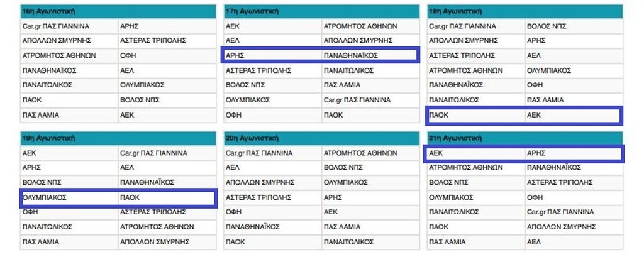The height and width of the screenshot is (257, 644).
Task: Select ΟΛΥΜΠΙΑΚΟΣ in highlighted 19η Αγωνιστική row
Action: pos(44,197)
